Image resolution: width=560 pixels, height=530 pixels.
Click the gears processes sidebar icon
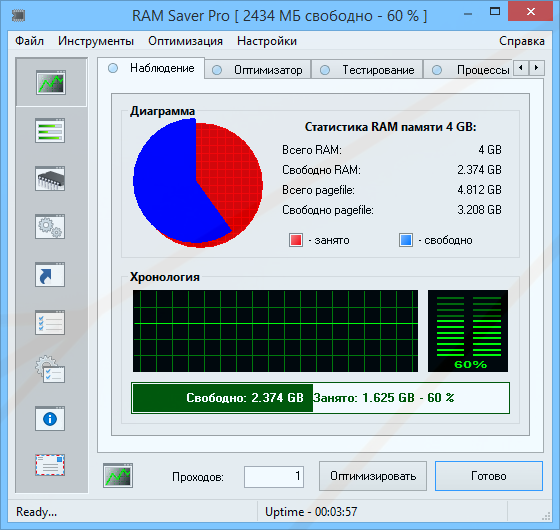[x=50, y=226]
